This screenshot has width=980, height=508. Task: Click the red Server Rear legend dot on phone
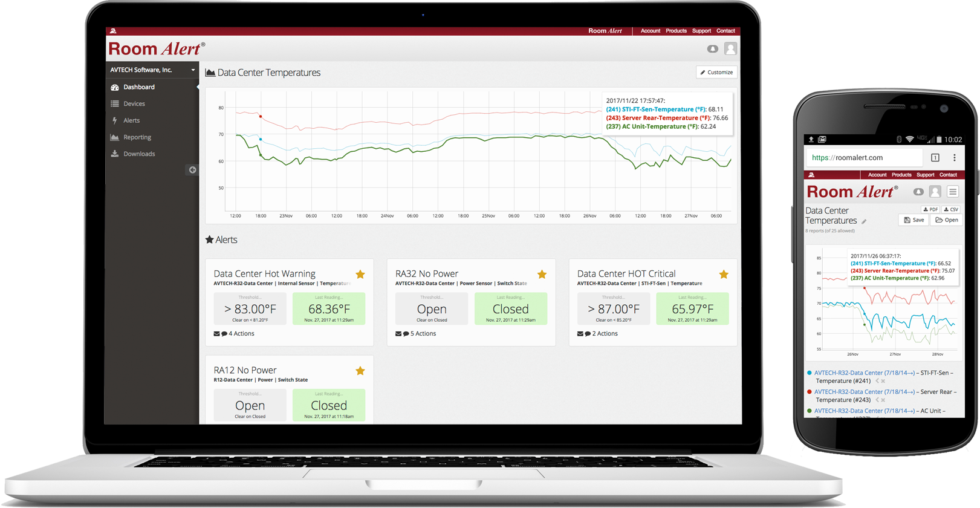click(810, 392)
